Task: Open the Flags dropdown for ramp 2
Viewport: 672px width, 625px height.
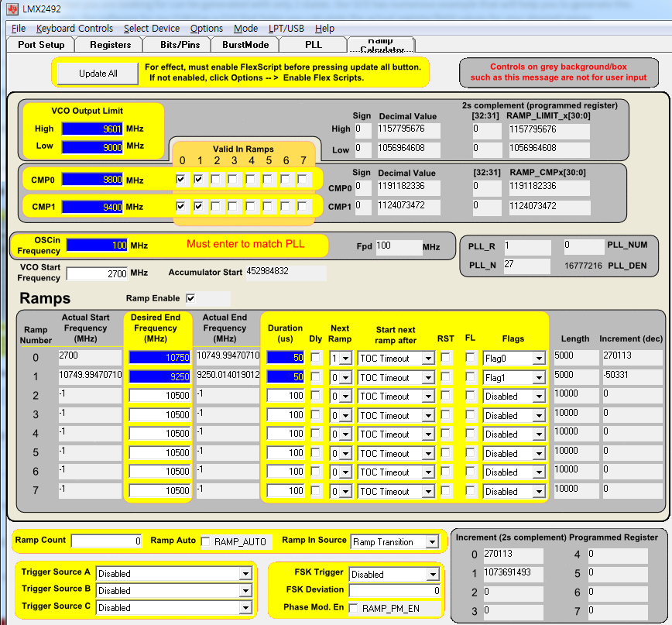Action: [514, 396]
